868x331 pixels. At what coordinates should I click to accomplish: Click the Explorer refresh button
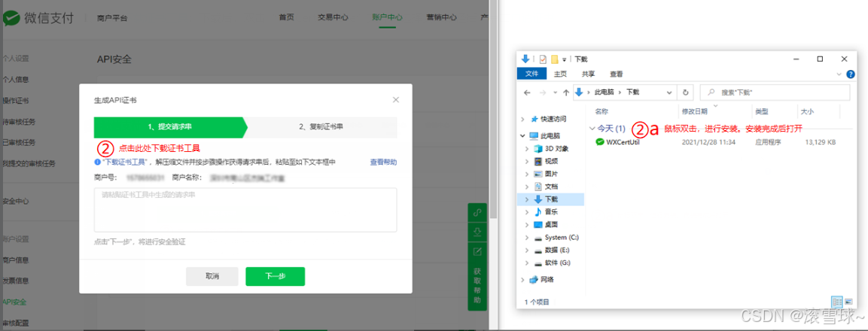coord(686,93)
